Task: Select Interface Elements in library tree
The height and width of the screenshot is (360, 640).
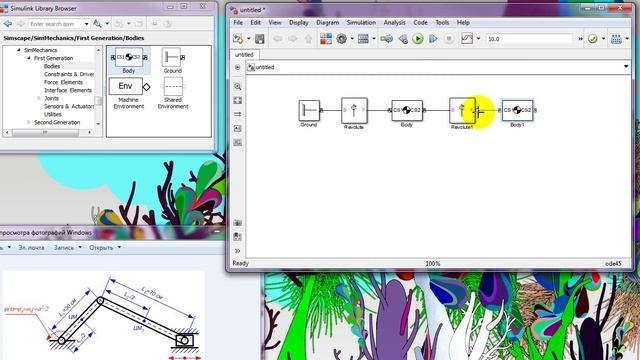Action: pos(68,90)
